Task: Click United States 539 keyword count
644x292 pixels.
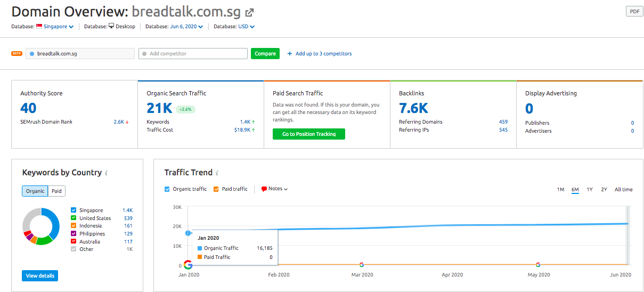Action: coord(128,218)
